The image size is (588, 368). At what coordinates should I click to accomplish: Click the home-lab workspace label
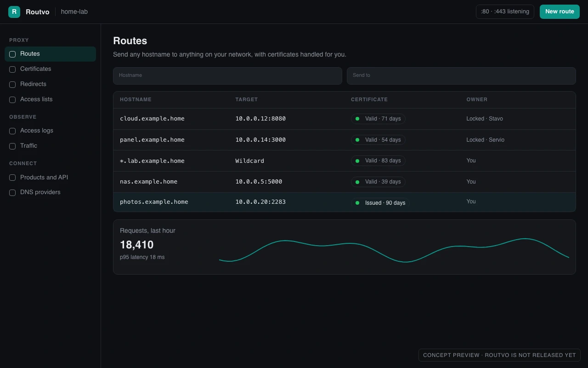[74, 11]
